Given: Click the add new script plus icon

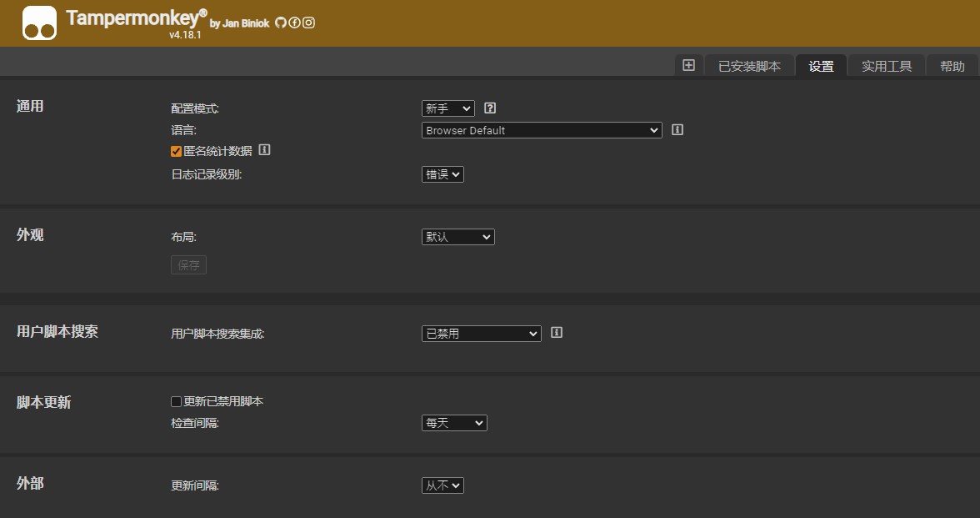Looking at the screenshot, I should coord(688,65).
